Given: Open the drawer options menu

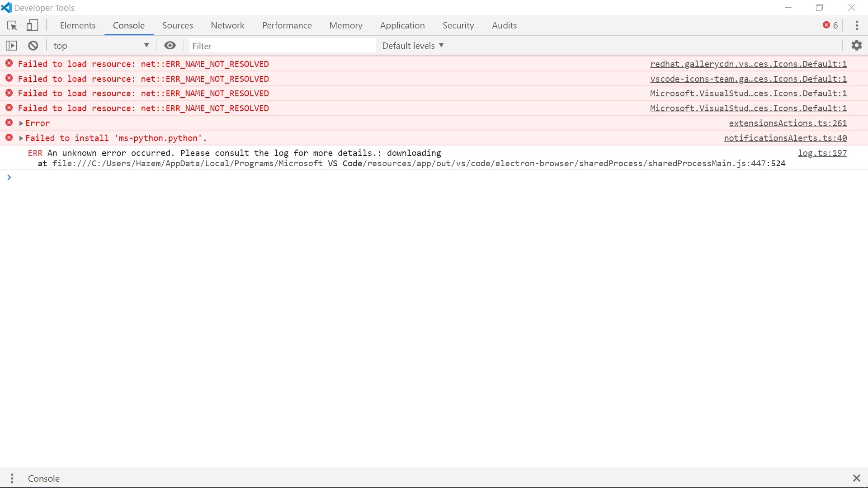Looking at the screenshot, I should (12, 478).
